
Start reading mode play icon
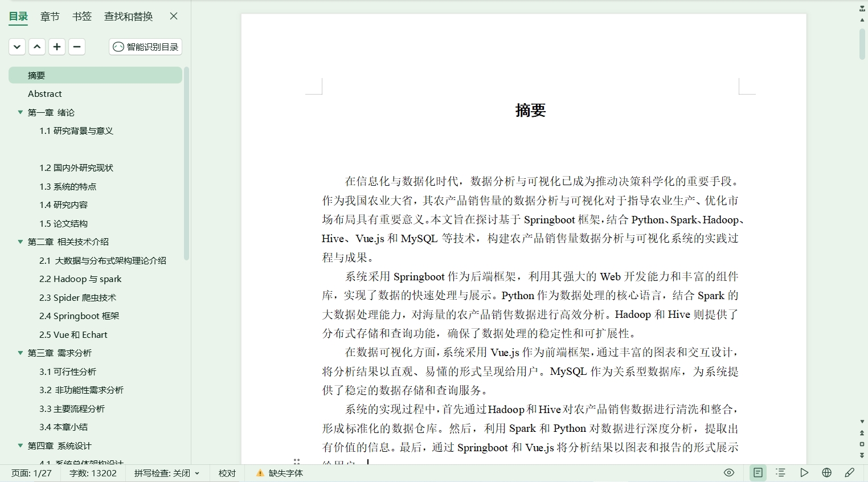(x=804, y=473)
